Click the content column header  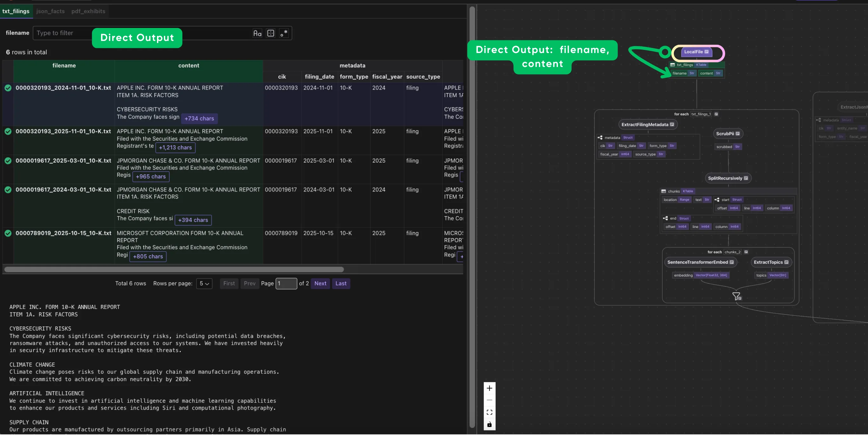(x=189, y=66)
